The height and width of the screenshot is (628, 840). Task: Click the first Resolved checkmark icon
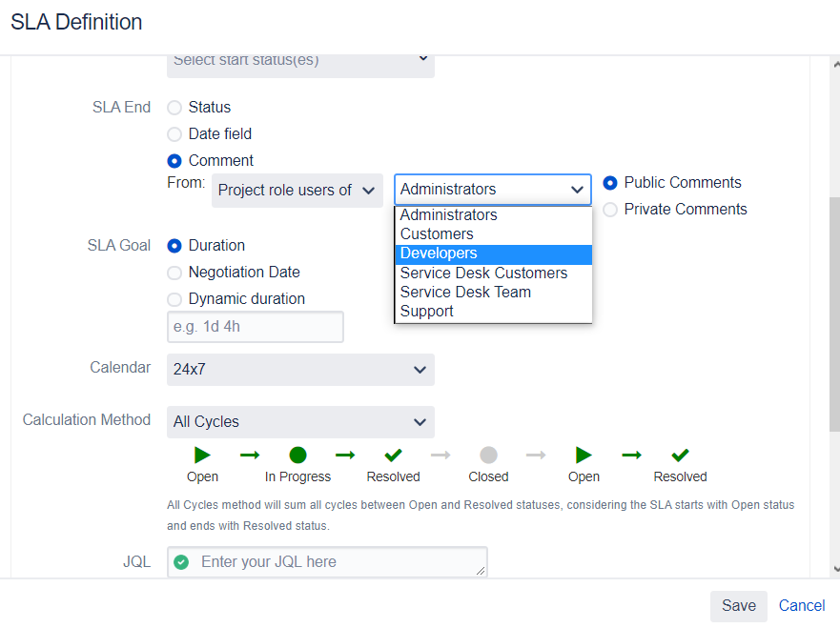pyautogui.click(x=393, y=456)
